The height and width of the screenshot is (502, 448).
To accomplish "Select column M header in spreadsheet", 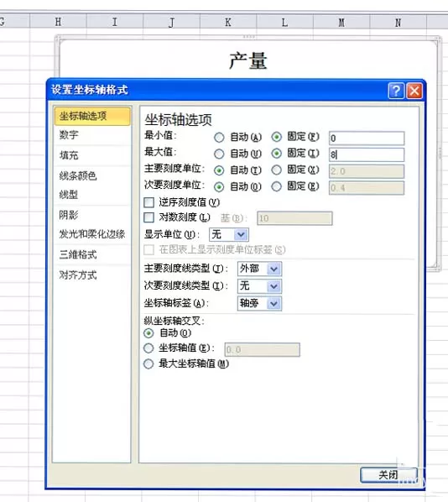I will tap(341, 22).
